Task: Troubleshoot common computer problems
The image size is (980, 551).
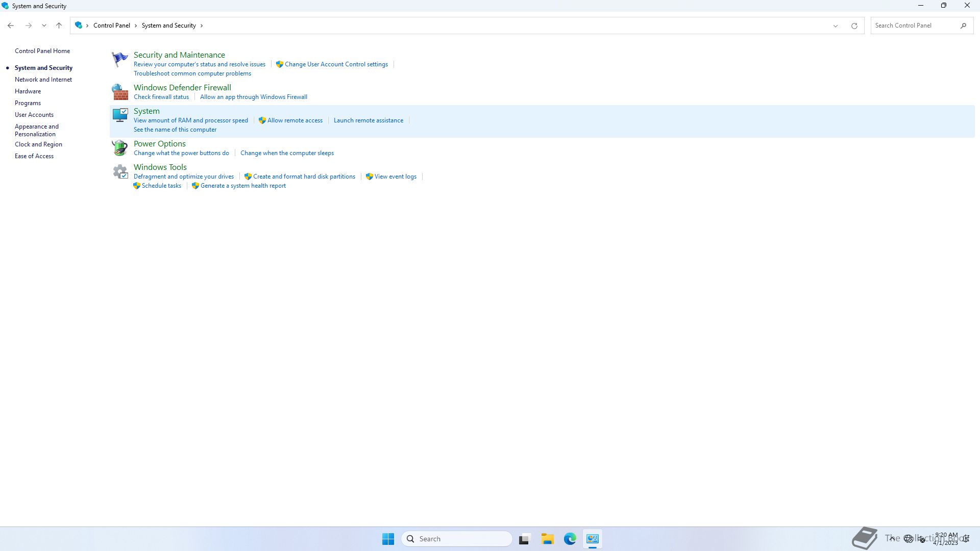Action: point(192,73)
